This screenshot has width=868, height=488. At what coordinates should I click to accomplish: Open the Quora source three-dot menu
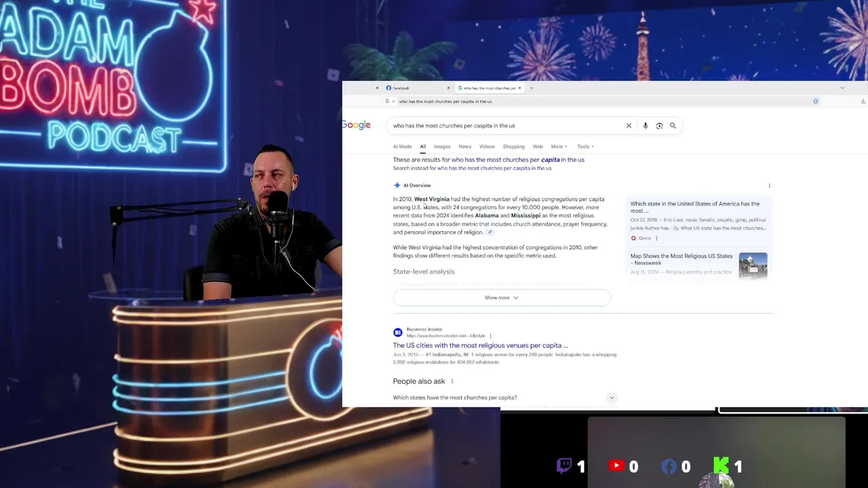click(656, 239)
